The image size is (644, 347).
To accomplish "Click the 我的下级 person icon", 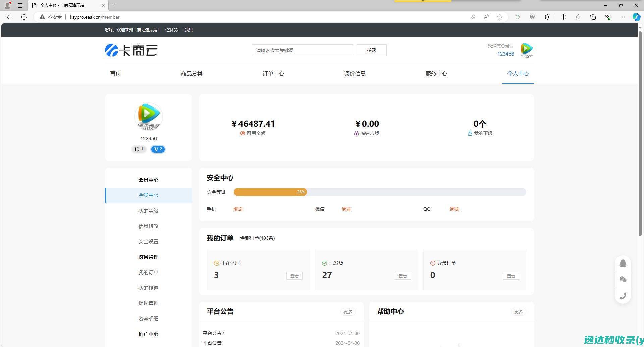I will point(470,133).
